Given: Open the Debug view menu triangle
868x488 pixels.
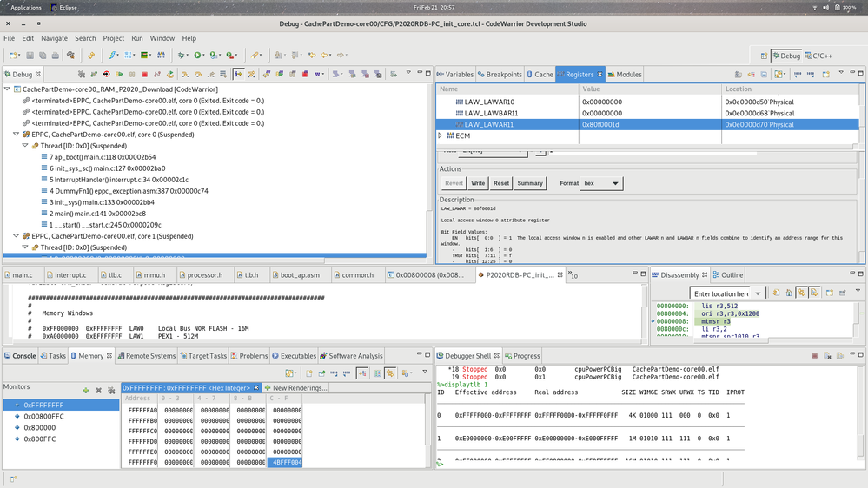Looking at the screenshot, I should 408,73.
